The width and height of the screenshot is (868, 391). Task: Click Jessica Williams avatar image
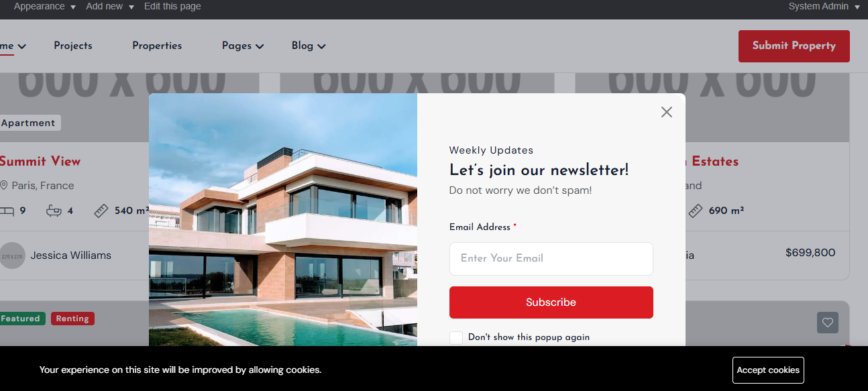pyautogui.click(x=12, y=256)
